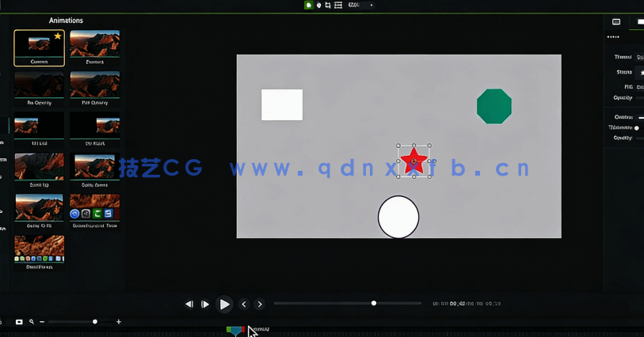Click the timeline magnifier icon

click(32, 322)
